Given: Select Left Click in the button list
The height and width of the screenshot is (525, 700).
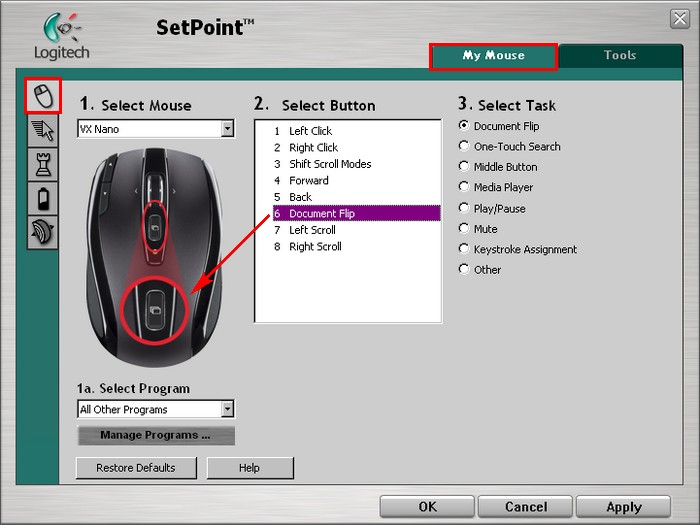Looking at the screenshot, I should pos(356,131).
